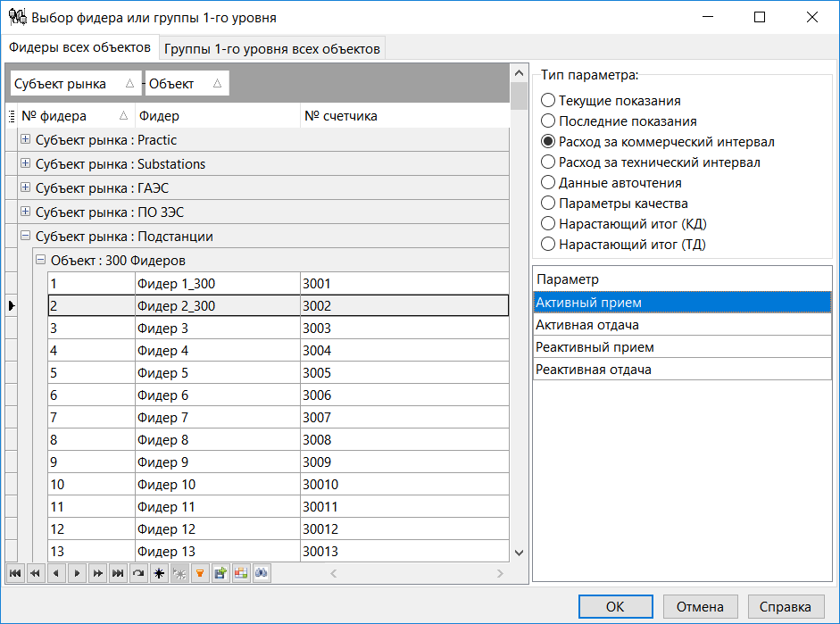The height and width of the screenshot is (624, 840).
Task: Click the last record navigation icon
Action: click(x=117, y=573)
